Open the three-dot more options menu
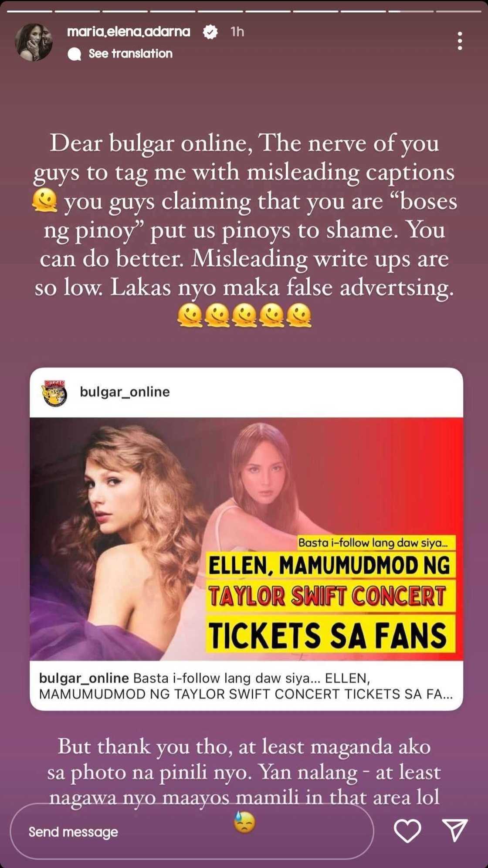This screenshot has height=868, width=488. tap(460, 41)
